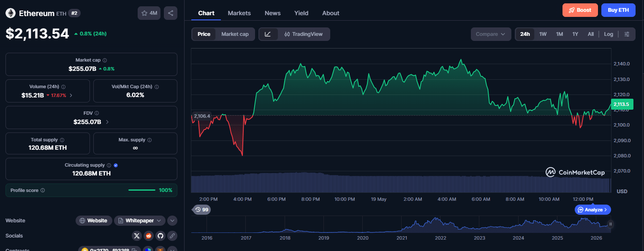Open Total supply info icon
644x251 pixels.
point(62,140)
